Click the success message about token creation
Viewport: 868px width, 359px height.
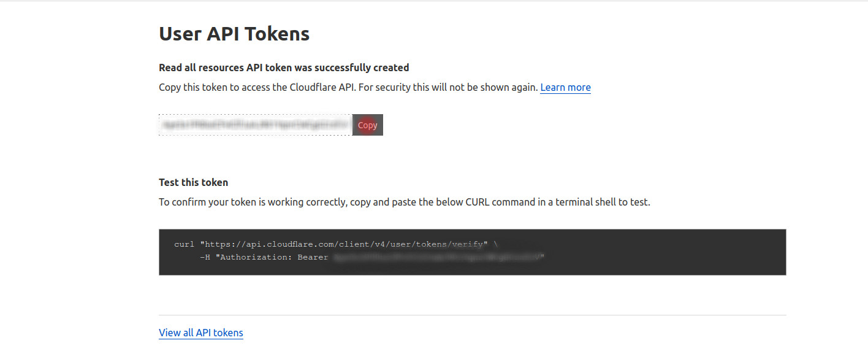pos(283,68)
